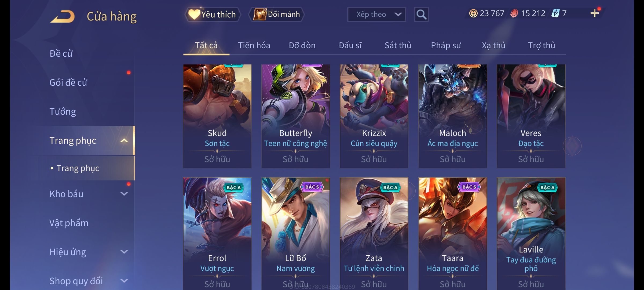This screenshot has width=644, height=290.
Task: Switch to the Sát thủ tab
Action: pos(398,45)
